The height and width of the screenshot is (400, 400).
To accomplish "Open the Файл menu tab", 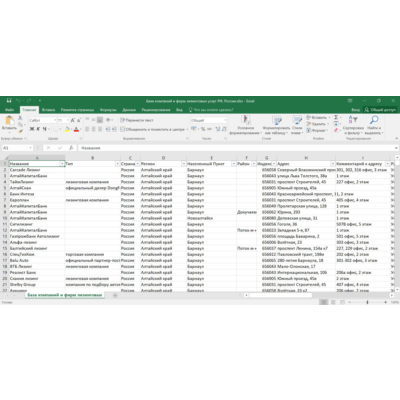I will pyautogui.click(x=10, y=110).
